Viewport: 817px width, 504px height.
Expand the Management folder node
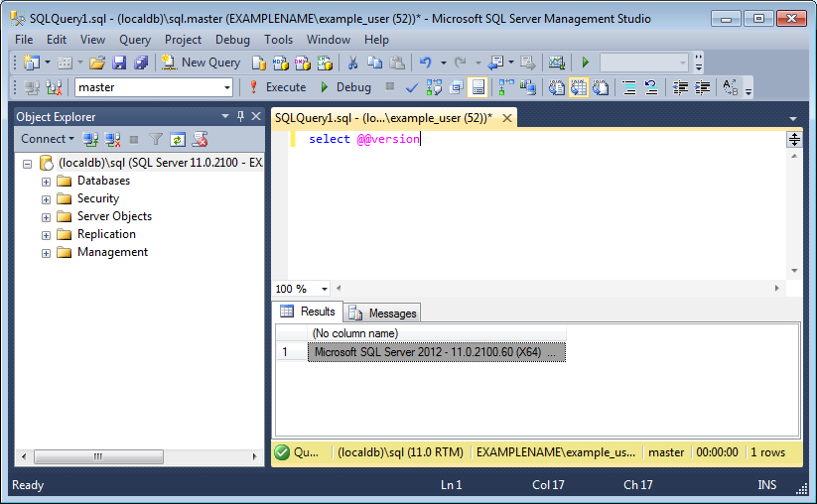pos(46,253)
